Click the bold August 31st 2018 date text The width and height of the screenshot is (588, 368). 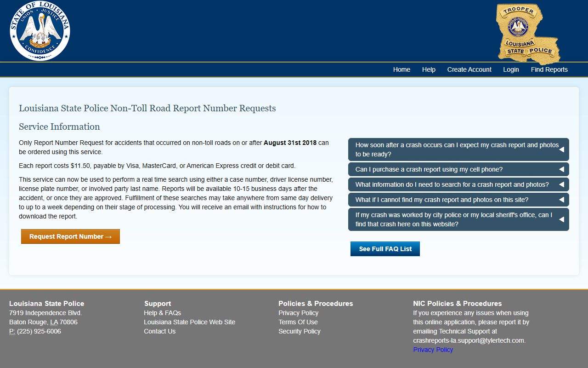[290, 143]
